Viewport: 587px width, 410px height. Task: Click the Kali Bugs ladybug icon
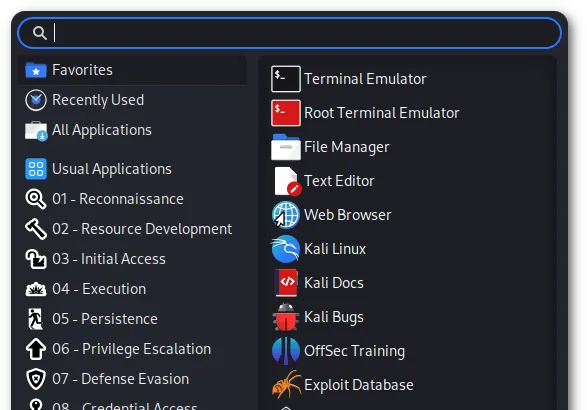[x=286, y=317]
